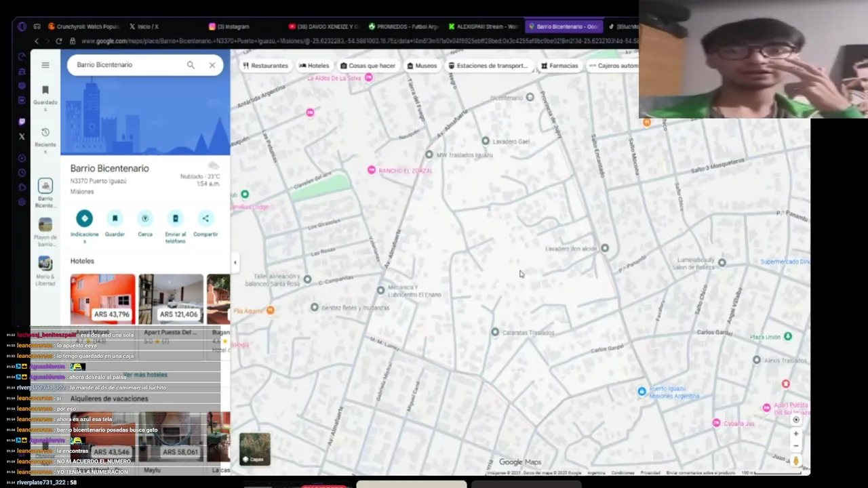Click the Lavadero don alcide map pin

(x=605, y=248)
